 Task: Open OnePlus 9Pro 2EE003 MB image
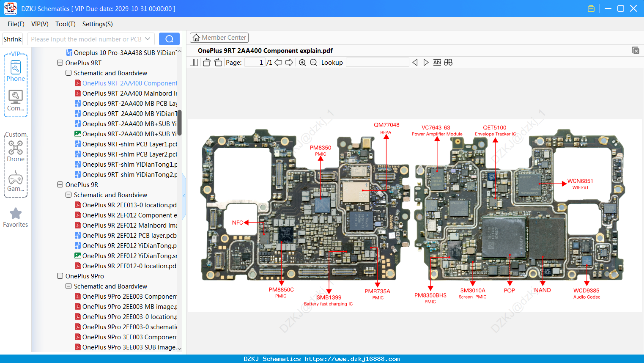126,306
